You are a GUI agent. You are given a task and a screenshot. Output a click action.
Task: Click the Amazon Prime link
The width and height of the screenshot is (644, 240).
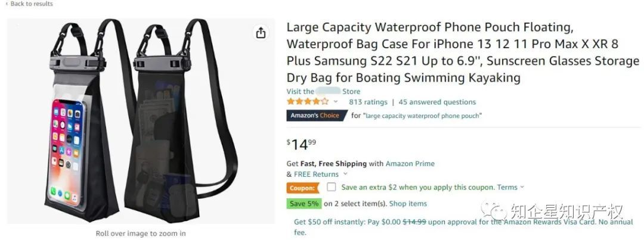point(410,164)
